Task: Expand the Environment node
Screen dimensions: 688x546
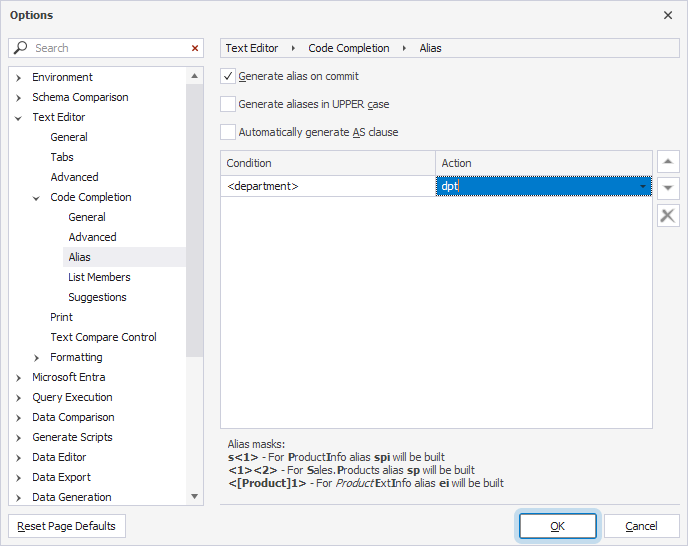Action: point(18,78)
